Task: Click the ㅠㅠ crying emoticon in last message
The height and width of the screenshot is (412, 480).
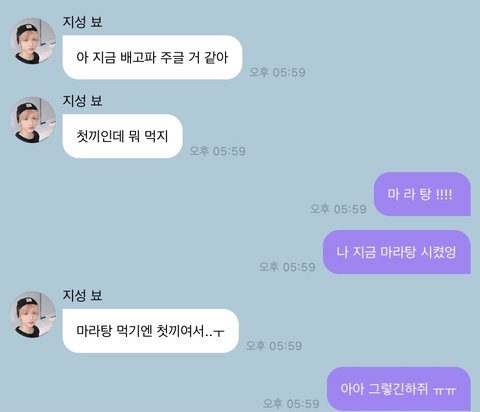Action: point(445,391)
